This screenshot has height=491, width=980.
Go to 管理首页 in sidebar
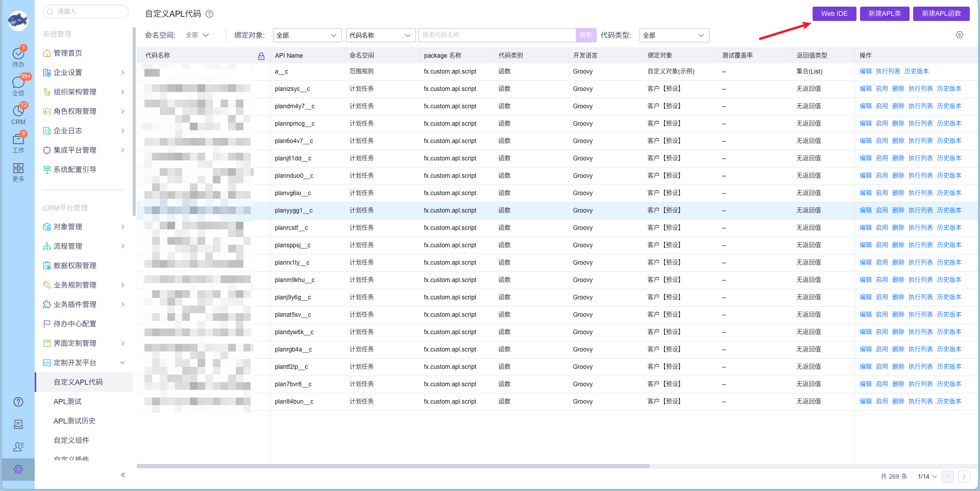click(x=67, y=53)
